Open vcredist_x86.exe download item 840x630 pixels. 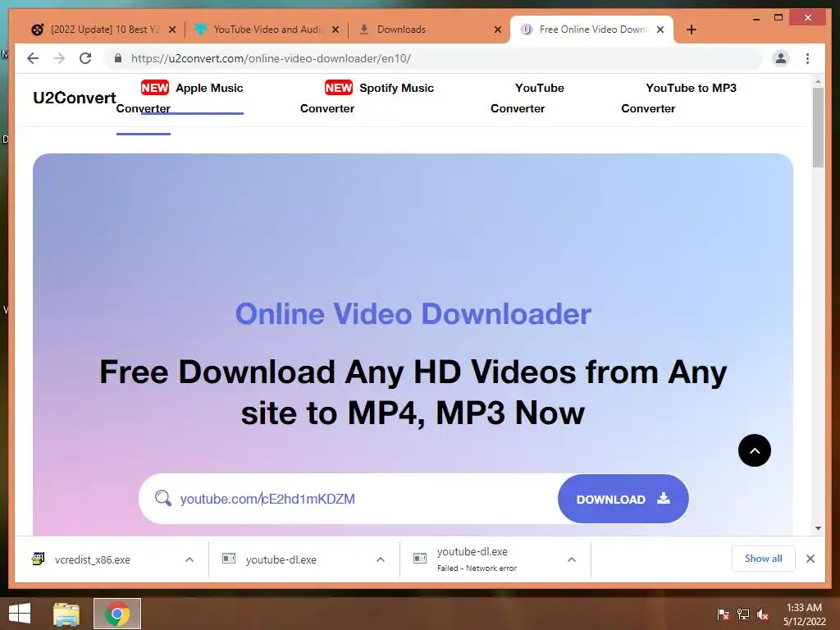tap(92, 559)
